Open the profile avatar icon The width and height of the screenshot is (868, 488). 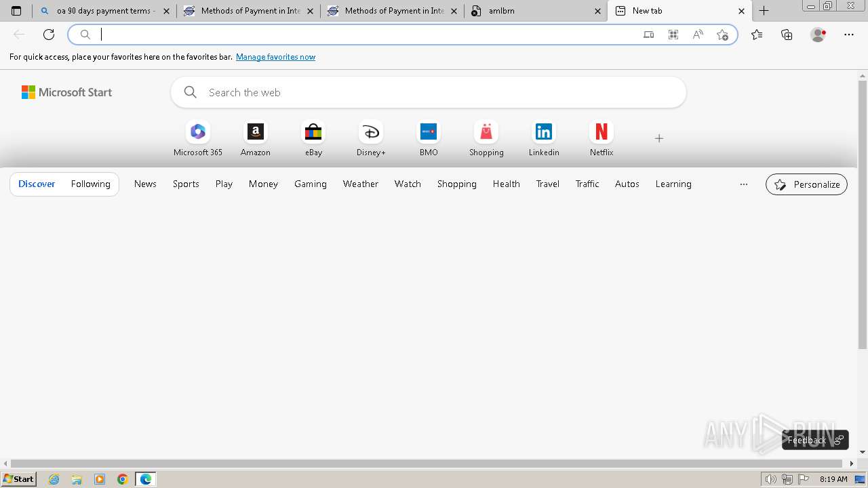(x=818, y=35)
